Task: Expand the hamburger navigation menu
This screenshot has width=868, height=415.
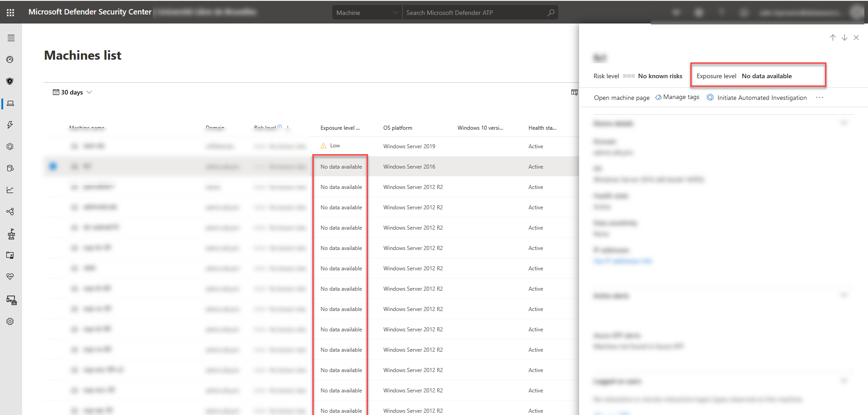Action: 11,38
